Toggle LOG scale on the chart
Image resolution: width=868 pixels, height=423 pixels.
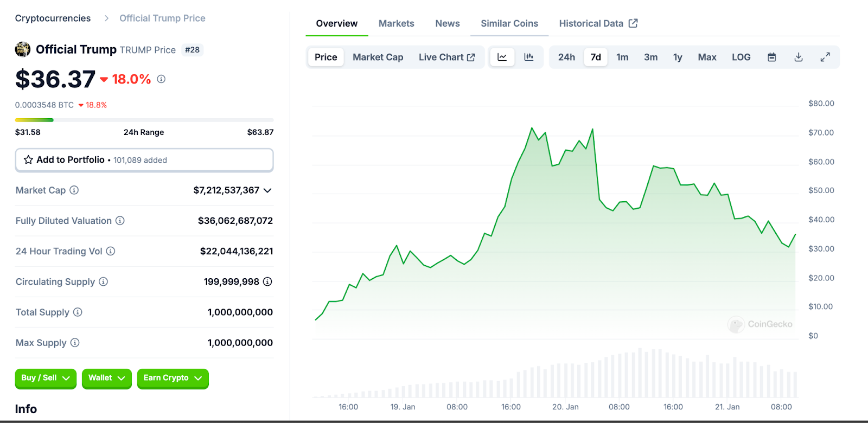click(x=741, y=57)
